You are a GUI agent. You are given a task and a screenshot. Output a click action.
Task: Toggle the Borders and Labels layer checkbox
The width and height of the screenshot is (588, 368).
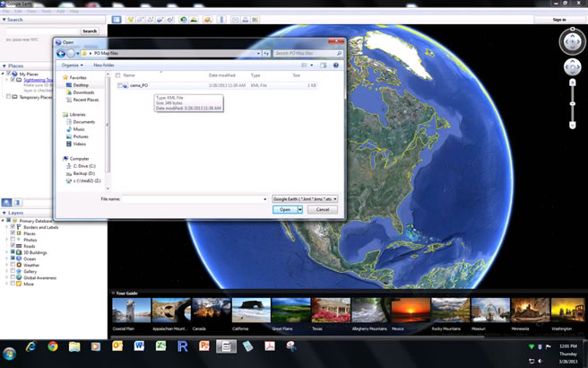click(13, 227)
